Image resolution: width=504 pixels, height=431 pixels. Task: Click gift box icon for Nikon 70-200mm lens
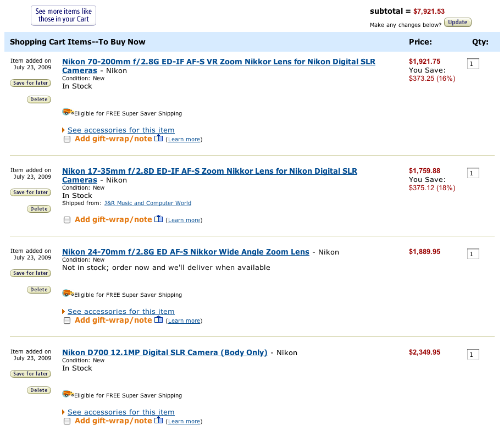point(158,138)
